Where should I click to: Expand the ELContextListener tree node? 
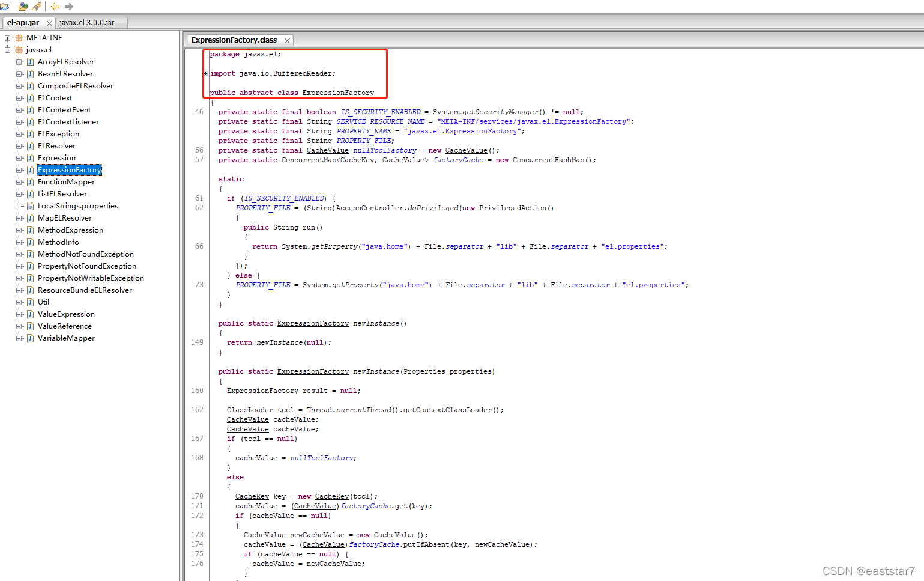[19, 122]
